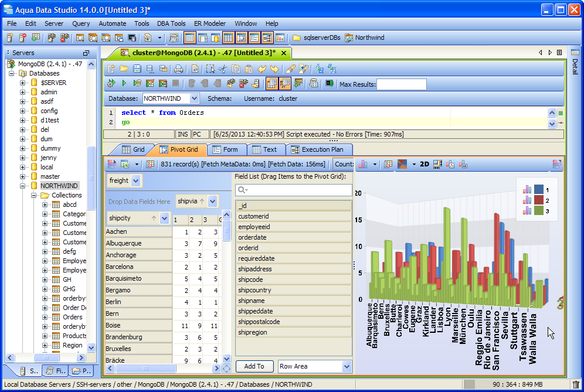Image resolution: width=584 pixels, height=392 pixels.
Task: Click the Redo arrow icon
Action: click(274, 69)
